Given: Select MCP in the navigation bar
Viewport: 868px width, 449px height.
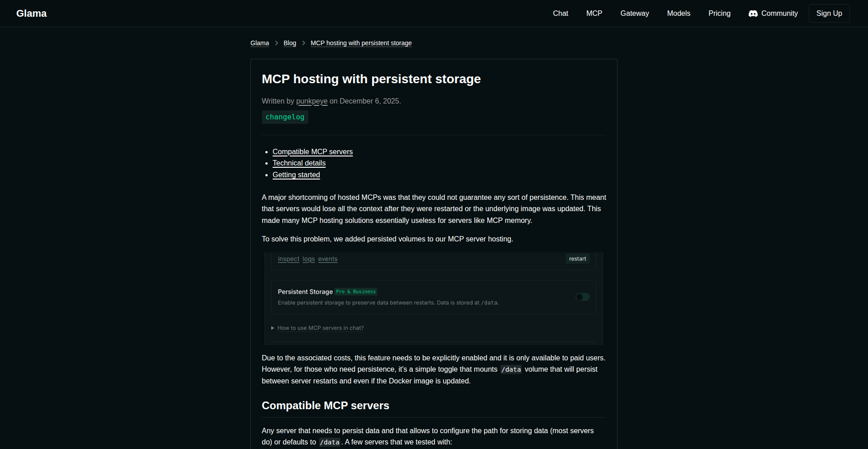Looking at the screenshot, I should (594, 13).
